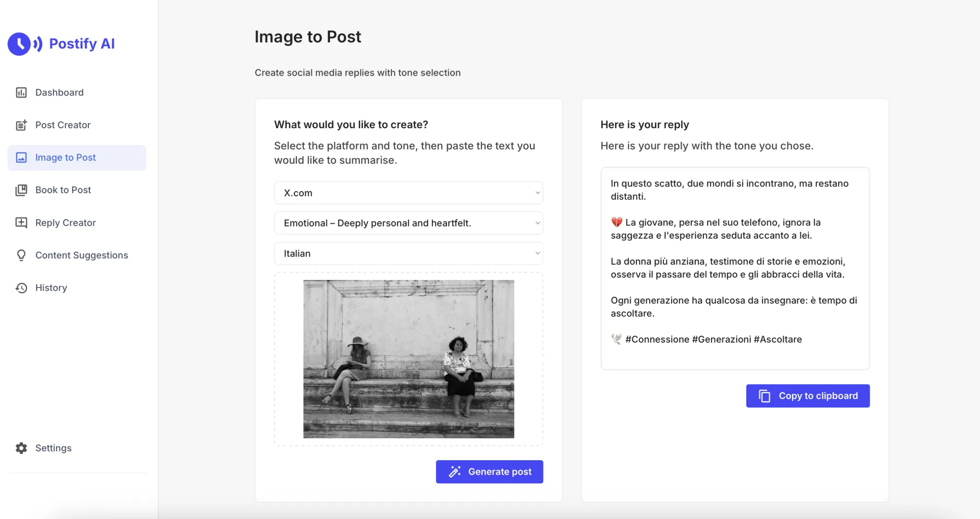
Task: Click the Reply Creator icon
Action: click(21, 223)
